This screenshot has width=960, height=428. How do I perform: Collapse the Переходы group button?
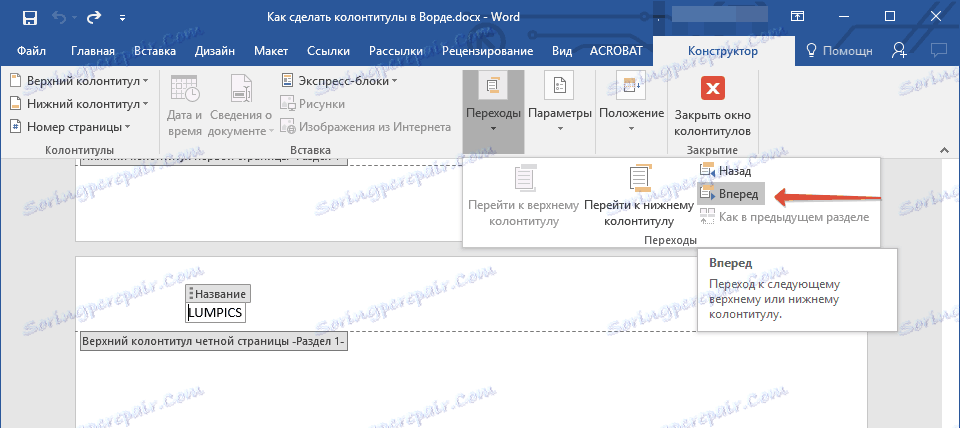point(493,111)
